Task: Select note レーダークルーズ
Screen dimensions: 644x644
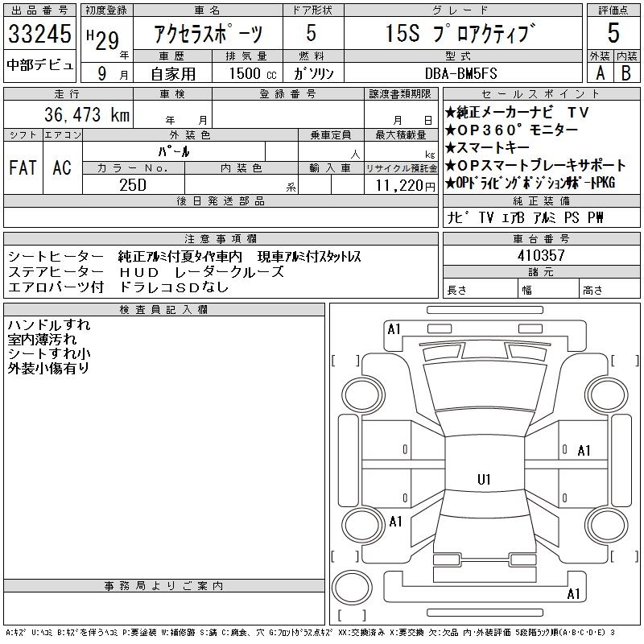Action: click(229, 272)
